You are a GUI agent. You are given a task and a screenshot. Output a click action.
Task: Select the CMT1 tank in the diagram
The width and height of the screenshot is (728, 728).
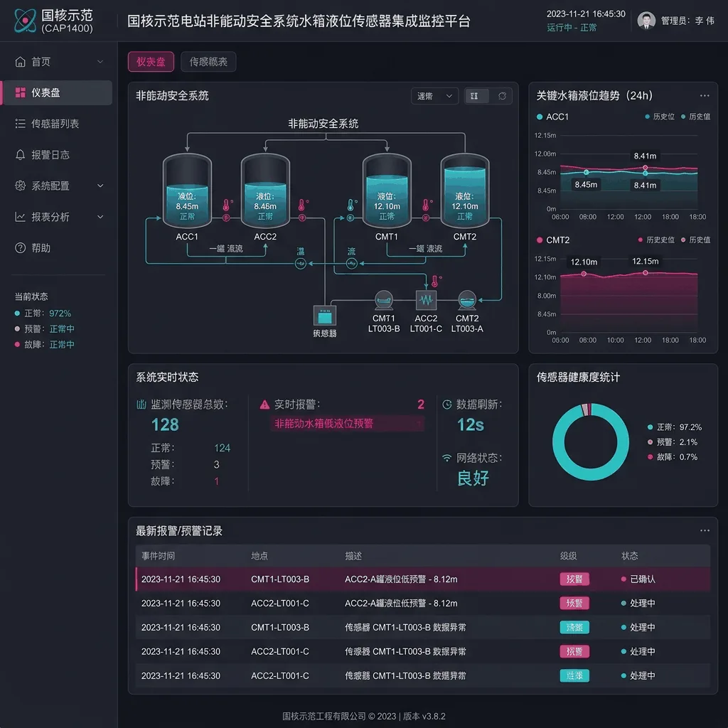[x=387, y=191]
